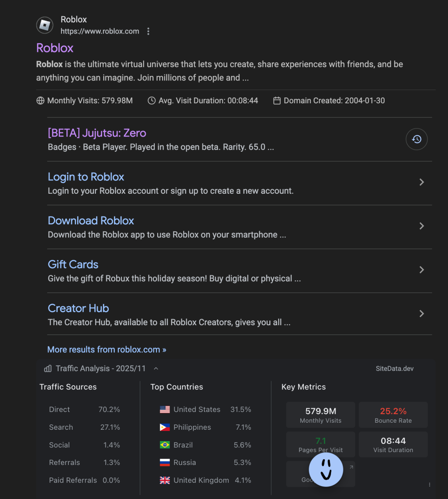448x499 pixels.
Task: Click the Bounce Rate metric card
Action: [393, 415]
